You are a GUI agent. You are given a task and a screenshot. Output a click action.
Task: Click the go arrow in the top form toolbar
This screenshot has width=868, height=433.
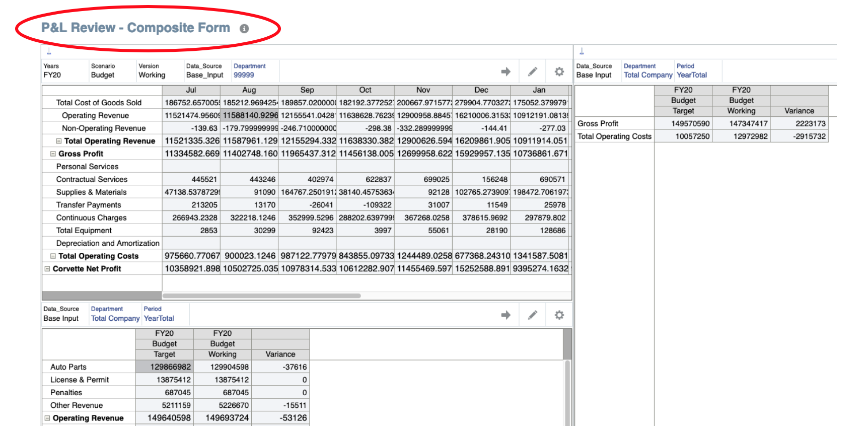pyautogui.click(x=506, y=71)
